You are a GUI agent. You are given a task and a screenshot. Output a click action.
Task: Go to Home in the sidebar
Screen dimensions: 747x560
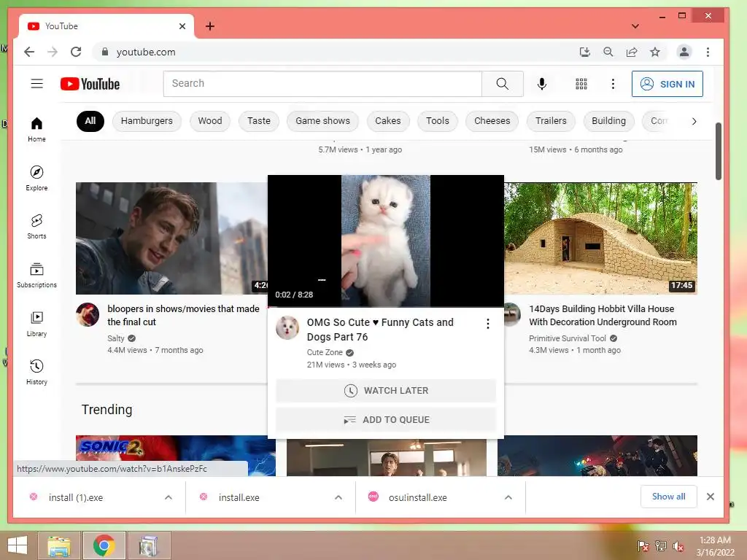(36, 130)
